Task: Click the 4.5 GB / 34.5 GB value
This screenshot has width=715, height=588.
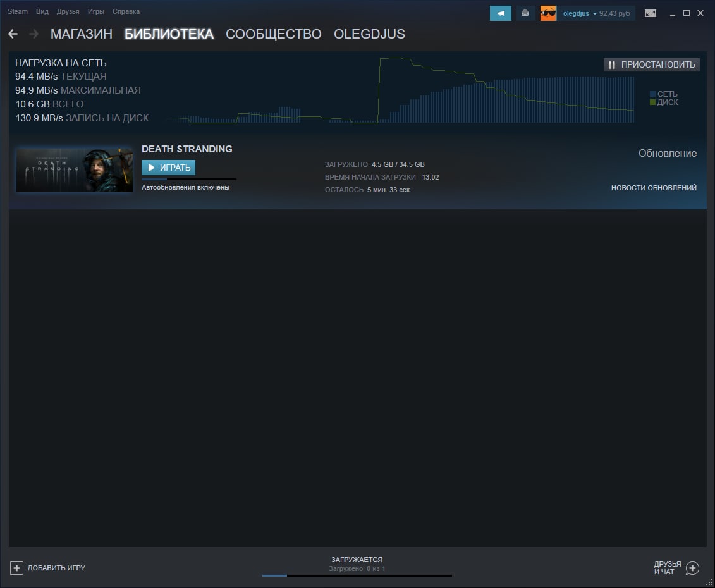Action: click(x=398, y=164)
